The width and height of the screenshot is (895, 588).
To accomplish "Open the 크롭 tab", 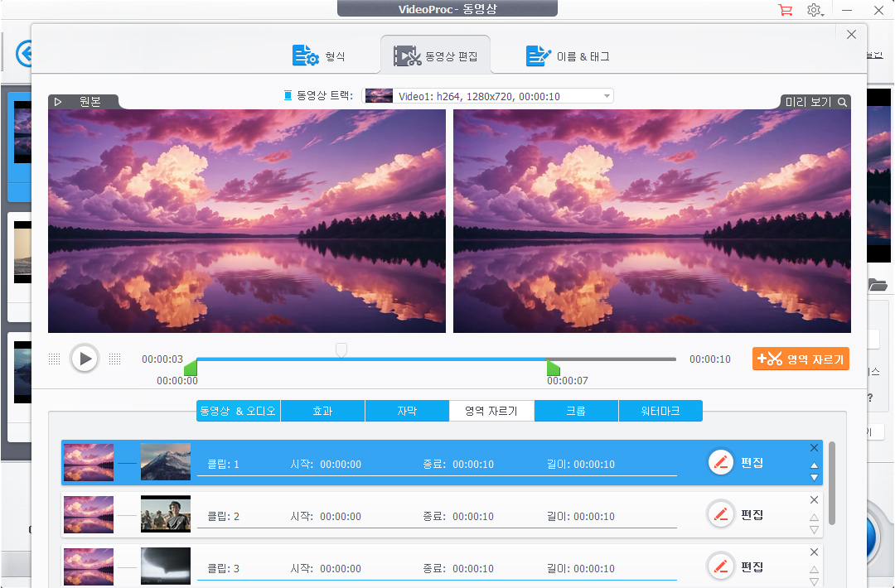I will [576, 411].
